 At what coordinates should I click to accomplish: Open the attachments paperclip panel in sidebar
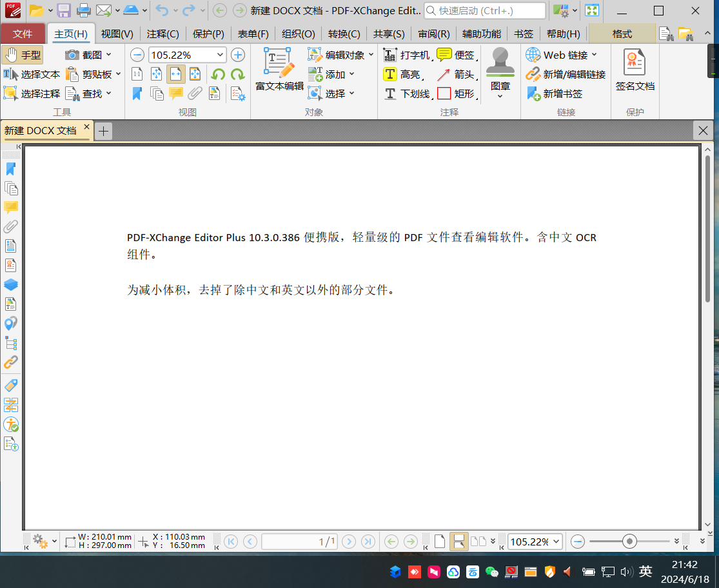coord(10,227)
